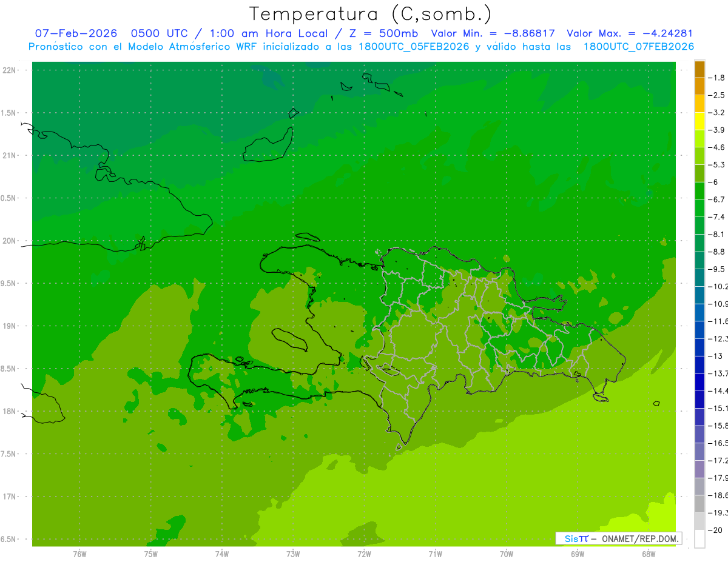
Task: Click the '-4.6' colorbar value
Action: pyautogui.click(x=718, y=147)
